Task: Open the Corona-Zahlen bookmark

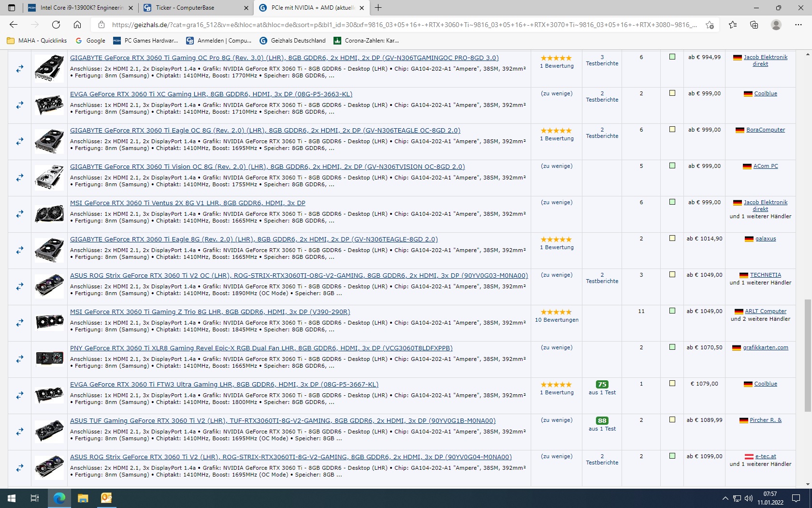Action: pyautogui.click(x=366, y=41)
